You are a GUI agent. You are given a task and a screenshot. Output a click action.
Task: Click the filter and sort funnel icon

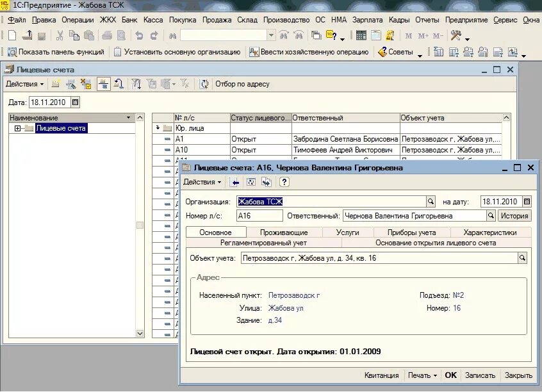pos(136,84)
